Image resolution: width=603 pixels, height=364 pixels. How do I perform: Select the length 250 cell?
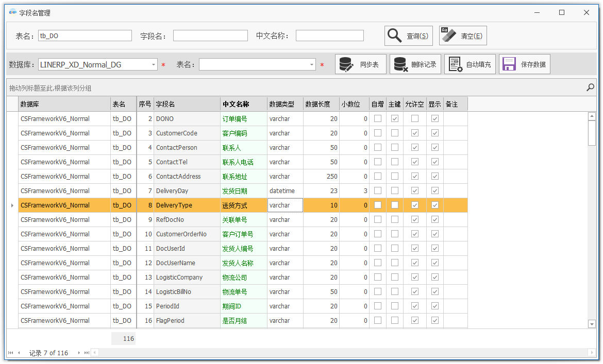(x=321, y=176)
